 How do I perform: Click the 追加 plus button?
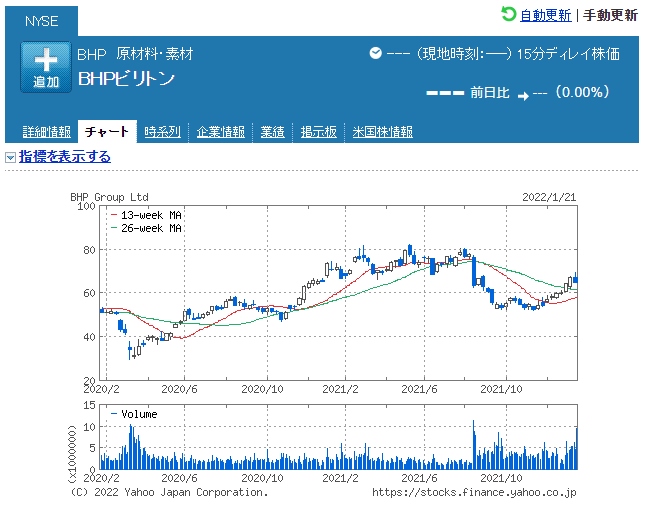point(46,67)
